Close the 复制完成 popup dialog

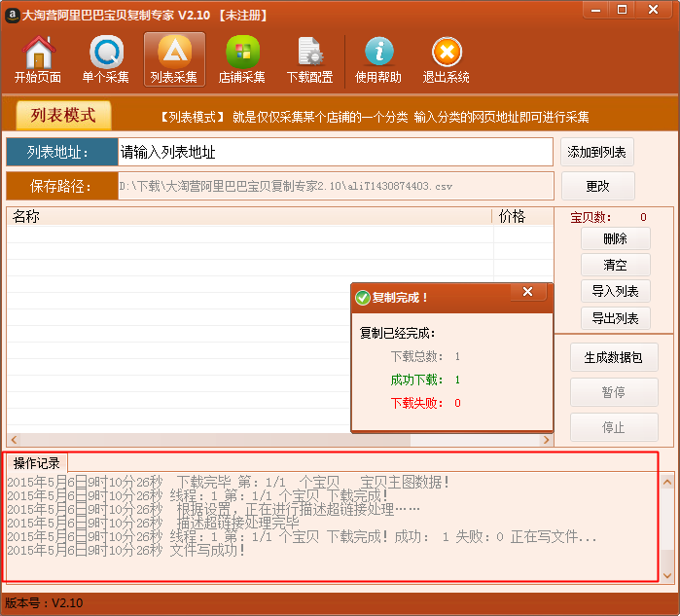pyautogui.click(x=528, y=292)
